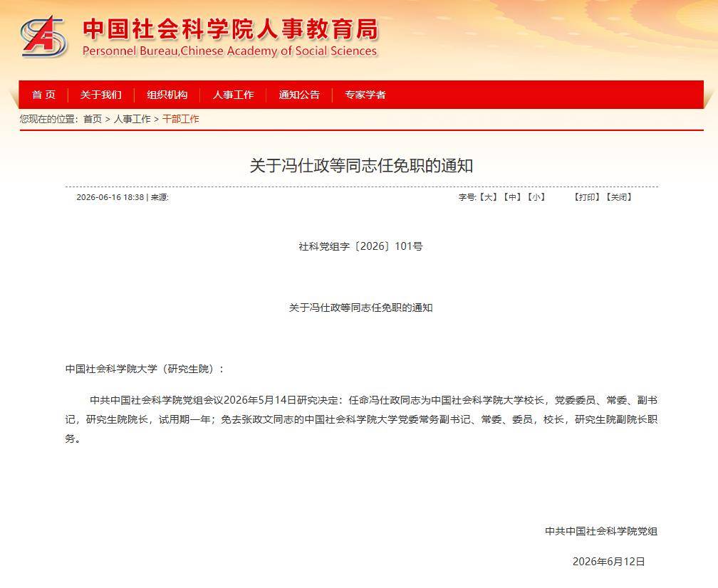Image resolution: width=718 pixels, height=588 pixels.
Task: Go to the 人事工作 navigation item
Action: [x=233, y=95]
